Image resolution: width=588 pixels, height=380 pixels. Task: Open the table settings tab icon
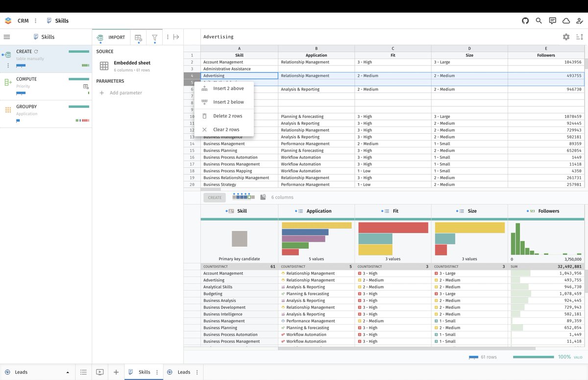(139, 37)
